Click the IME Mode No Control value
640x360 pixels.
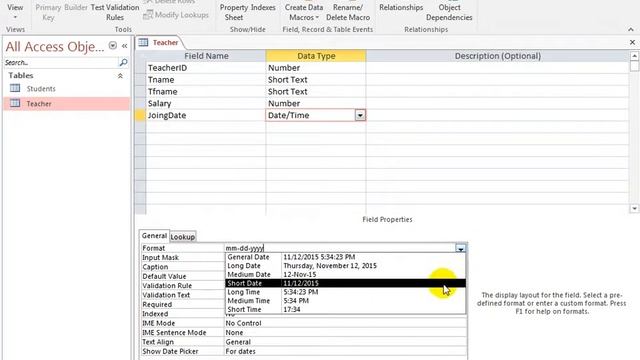[243, 323]
